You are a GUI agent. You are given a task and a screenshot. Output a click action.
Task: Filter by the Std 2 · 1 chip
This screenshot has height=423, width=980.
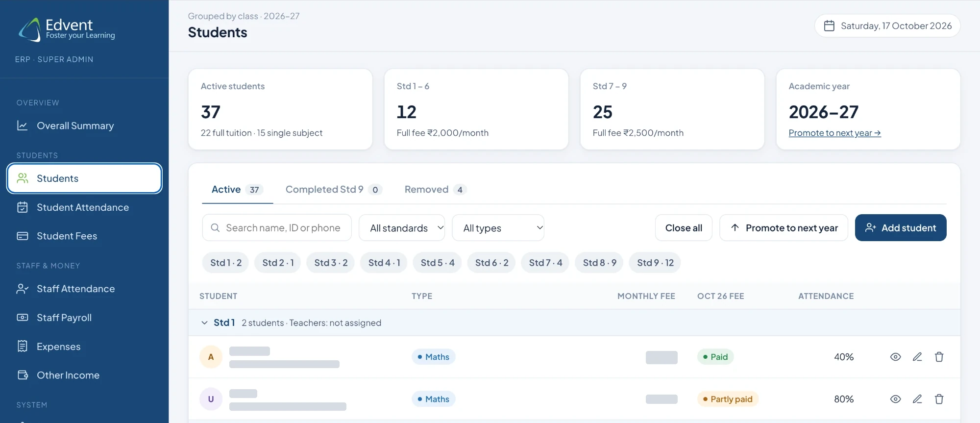[278, 263]
